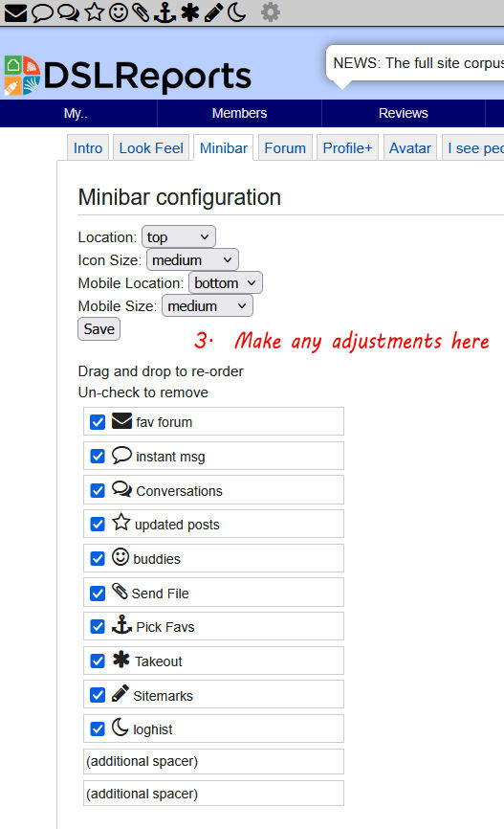Uncheck the Sitemarks checkbox

tap(98, 695)
